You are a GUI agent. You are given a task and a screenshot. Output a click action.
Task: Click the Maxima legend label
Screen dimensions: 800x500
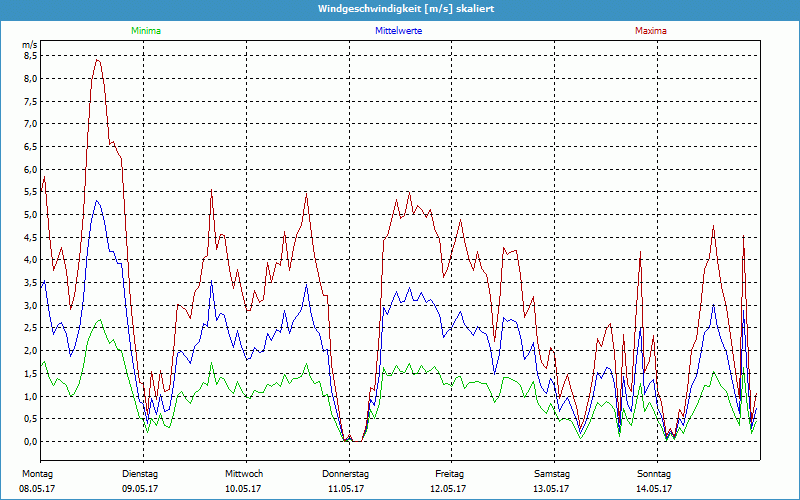click(x=651, y=31)
